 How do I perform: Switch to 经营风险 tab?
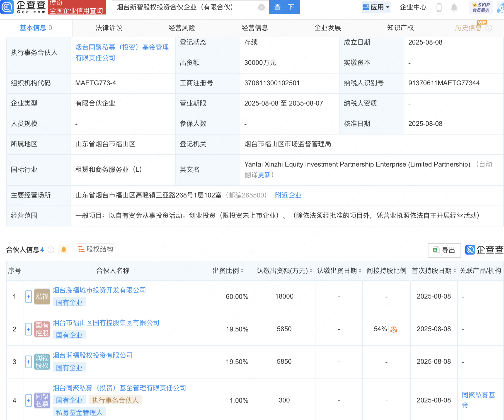182,28
